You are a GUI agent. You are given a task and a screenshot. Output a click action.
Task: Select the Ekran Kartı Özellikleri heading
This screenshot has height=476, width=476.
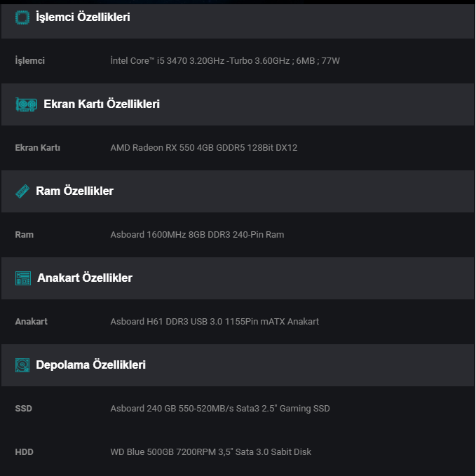click(102, 104)
